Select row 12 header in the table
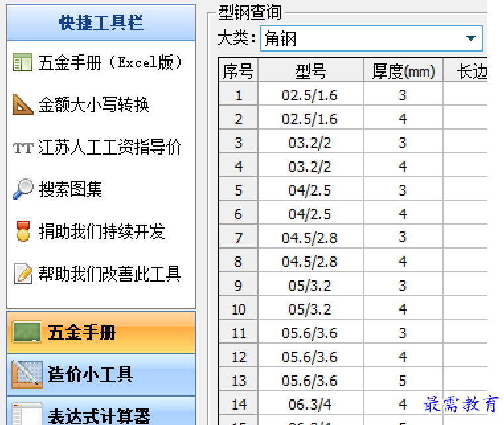Image resolution: width=504 pixels, height=425 pixels. 238,355
